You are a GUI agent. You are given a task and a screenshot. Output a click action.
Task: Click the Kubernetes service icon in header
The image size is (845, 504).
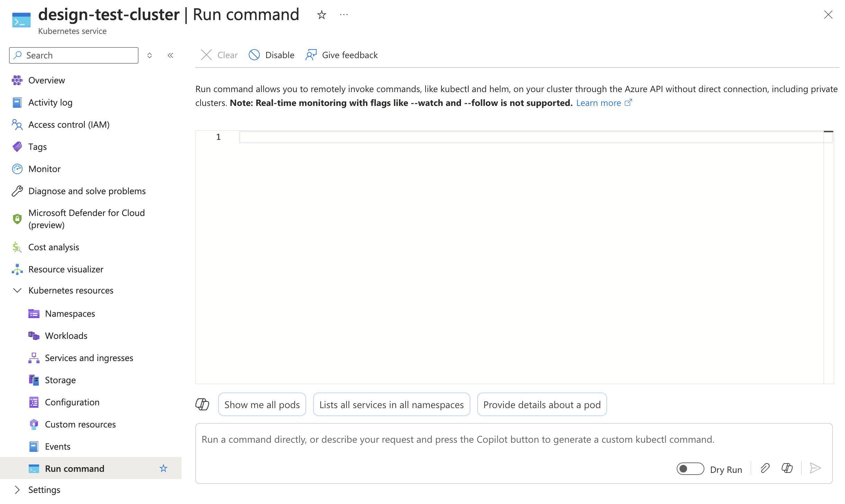(x=21, y=20)
